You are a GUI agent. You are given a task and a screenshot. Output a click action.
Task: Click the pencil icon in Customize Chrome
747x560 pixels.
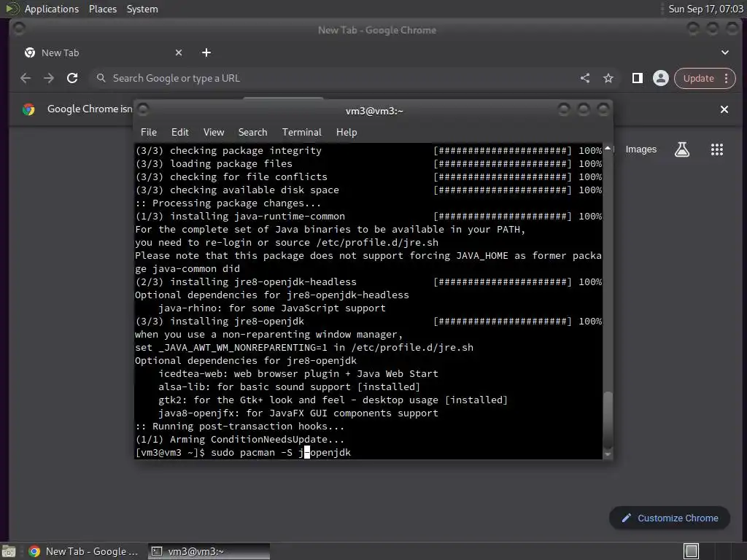627,518
